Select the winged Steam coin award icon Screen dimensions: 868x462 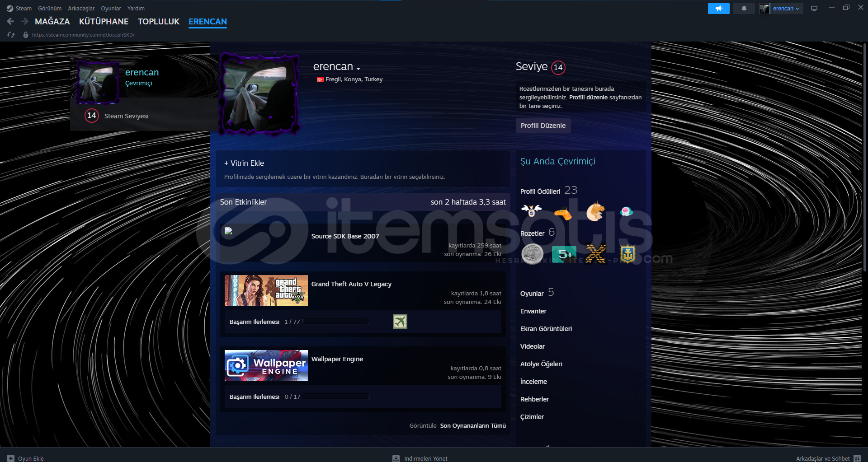pyautogui.click(x=532, y=210)
